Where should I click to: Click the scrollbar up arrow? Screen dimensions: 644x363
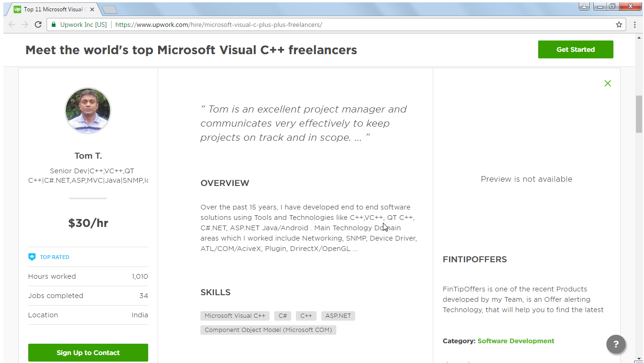pyautogui.click(x=639, y=38)
